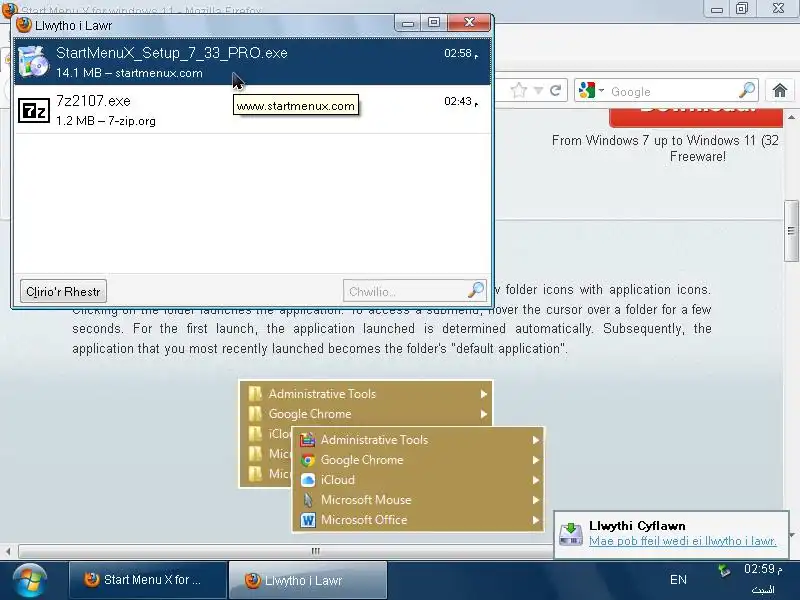Click Google Chrome entry with Chrome icon
The height and width of the screenshot is (600, 800).
coord(418,460)
